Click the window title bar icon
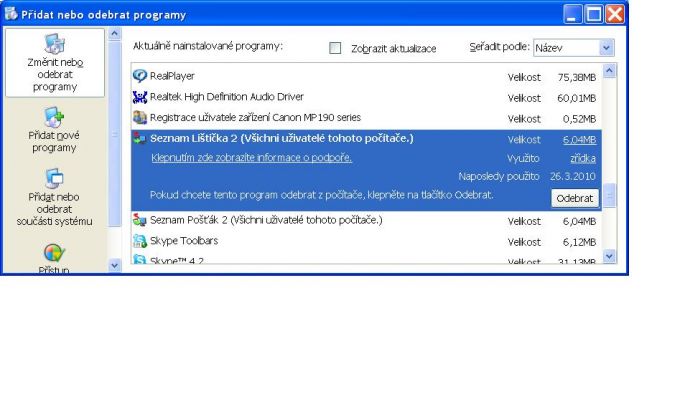 [x=10, y=14]
